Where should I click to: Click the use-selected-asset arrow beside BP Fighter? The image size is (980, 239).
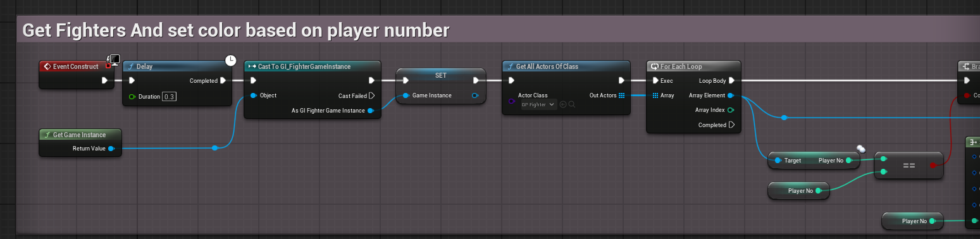[x=563, y=104]
